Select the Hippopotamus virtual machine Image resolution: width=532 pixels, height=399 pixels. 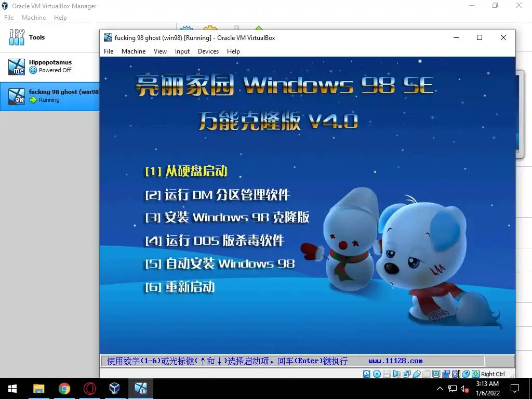[49, 66]
